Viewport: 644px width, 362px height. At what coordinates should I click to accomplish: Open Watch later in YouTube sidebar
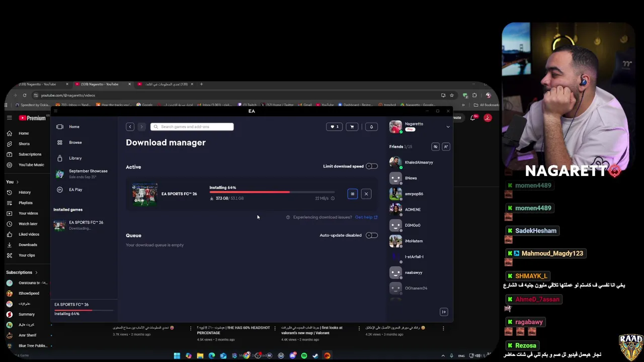(x=28, y=224)
